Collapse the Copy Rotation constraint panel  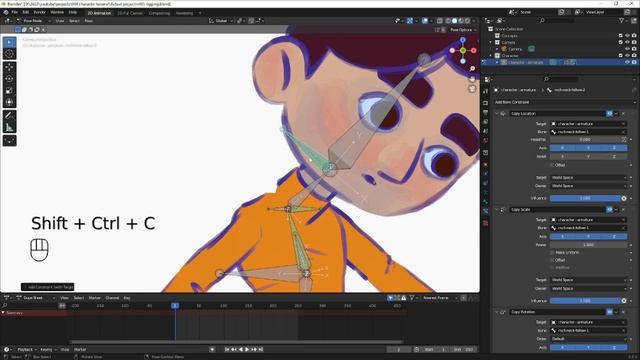click(497, 312)
